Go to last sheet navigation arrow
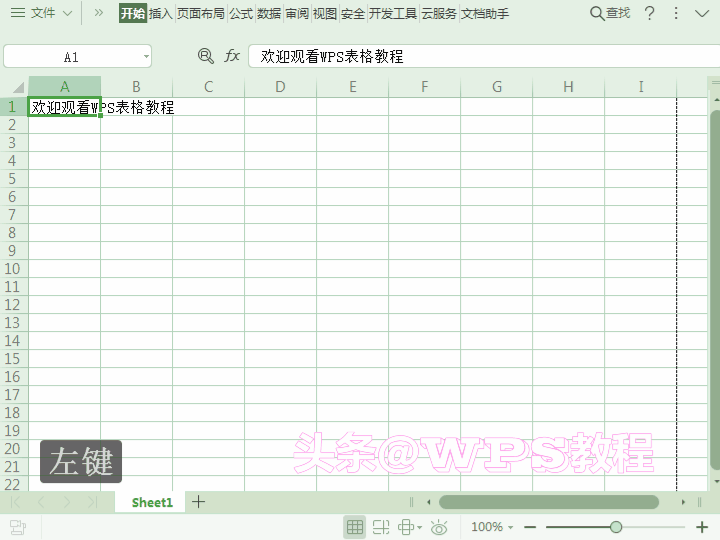 coord(93,502)
